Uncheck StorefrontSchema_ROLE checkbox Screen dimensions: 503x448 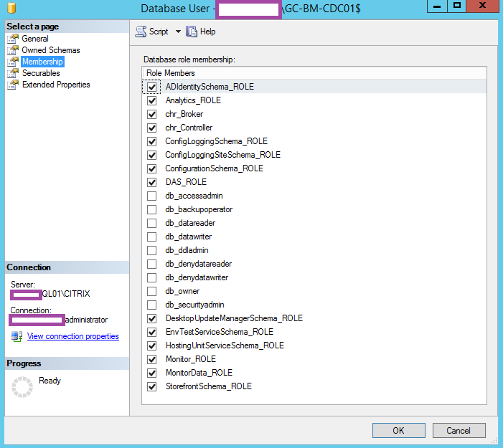(x=151, y=386)
